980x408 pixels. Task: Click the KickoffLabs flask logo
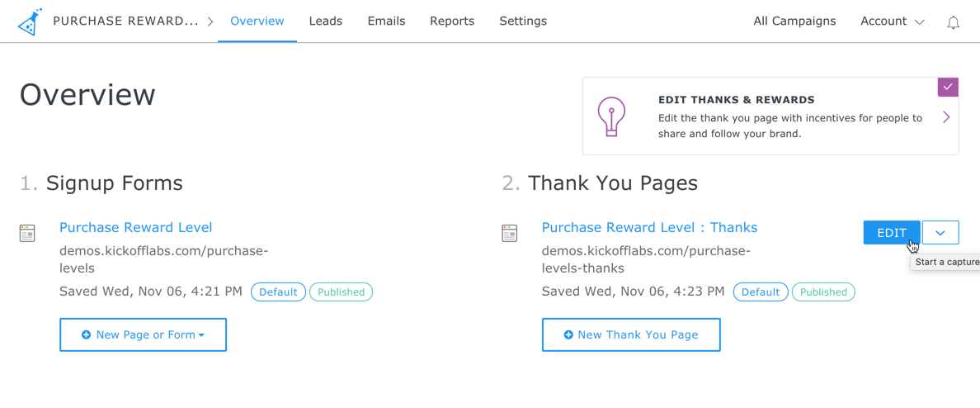pyautogui.click(x=30, y=21)
